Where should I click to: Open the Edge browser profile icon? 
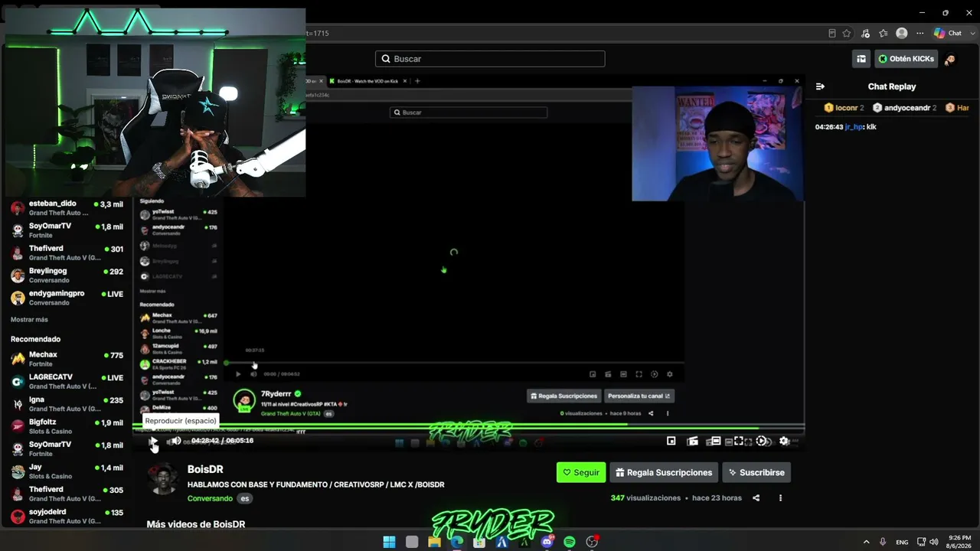(x=902, y=33)
